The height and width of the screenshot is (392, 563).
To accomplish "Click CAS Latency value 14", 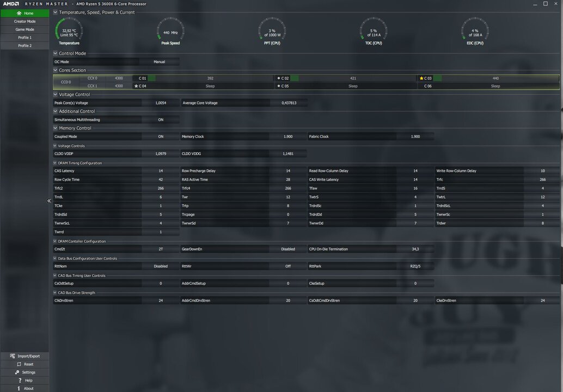I will coord(161,171).
